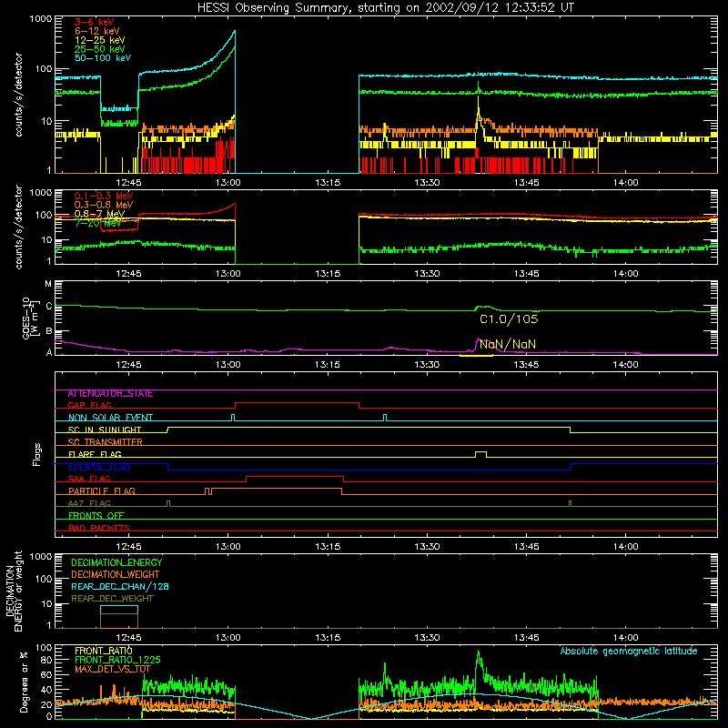
Task: Click the 13:15 tick label under keV panel
Action: pyautogui.click(x=328, y=183)
